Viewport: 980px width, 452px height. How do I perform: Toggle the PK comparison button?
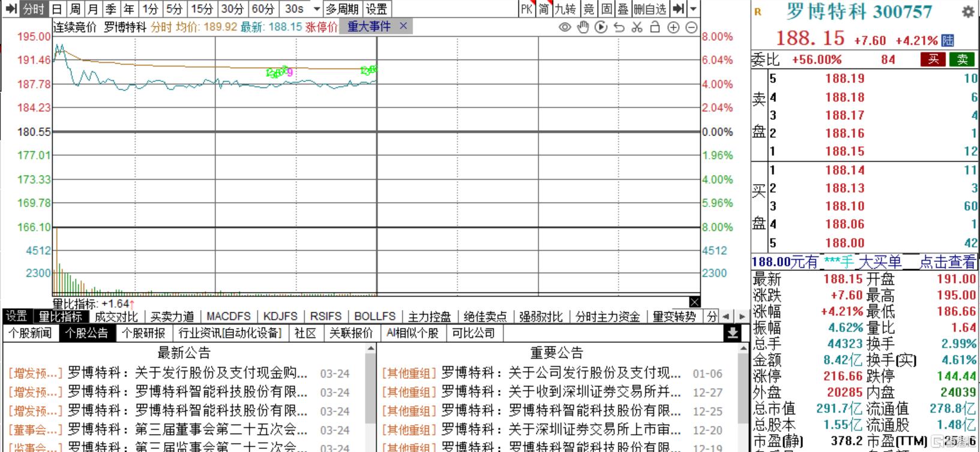(x=526, y=9)
